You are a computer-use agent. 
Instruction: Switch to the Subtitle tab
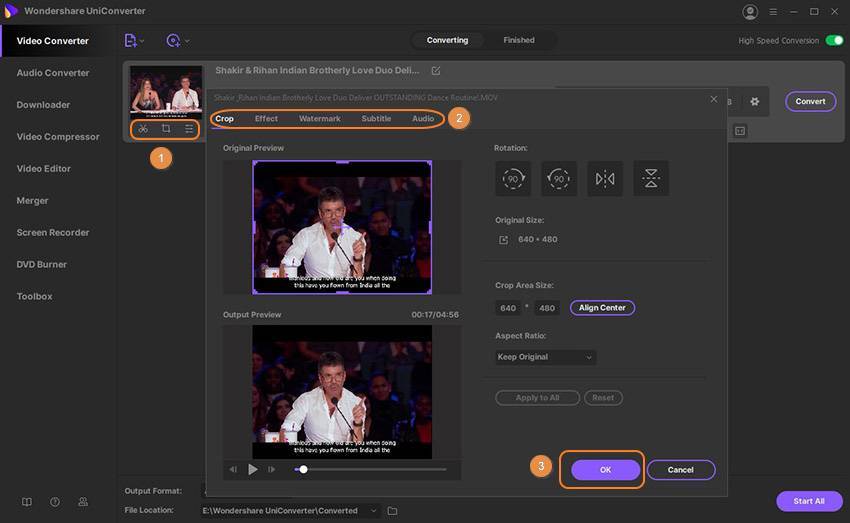pos(376,119)
